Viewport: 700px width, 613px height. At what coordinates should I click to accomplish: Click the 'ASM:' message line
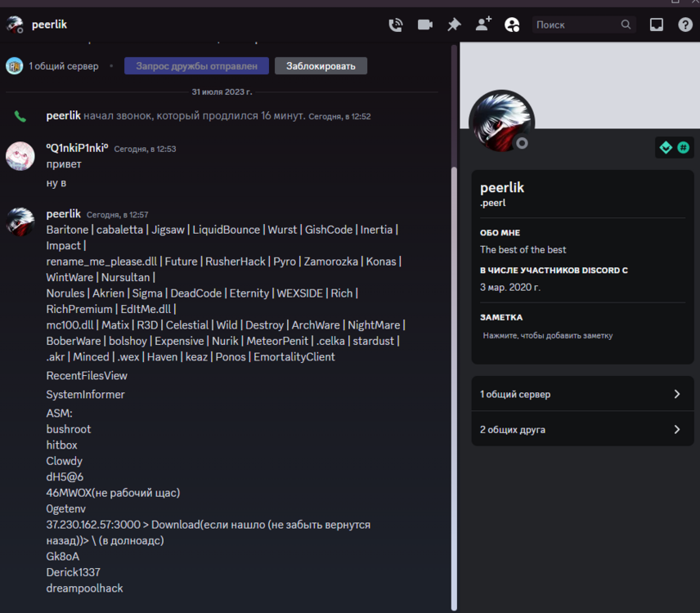tap(60, 413)
